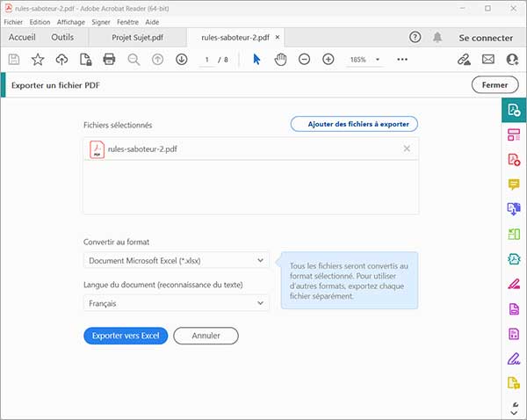Click the Fermer button
Viewport: 527px width, 420px height.
point(495,84)
